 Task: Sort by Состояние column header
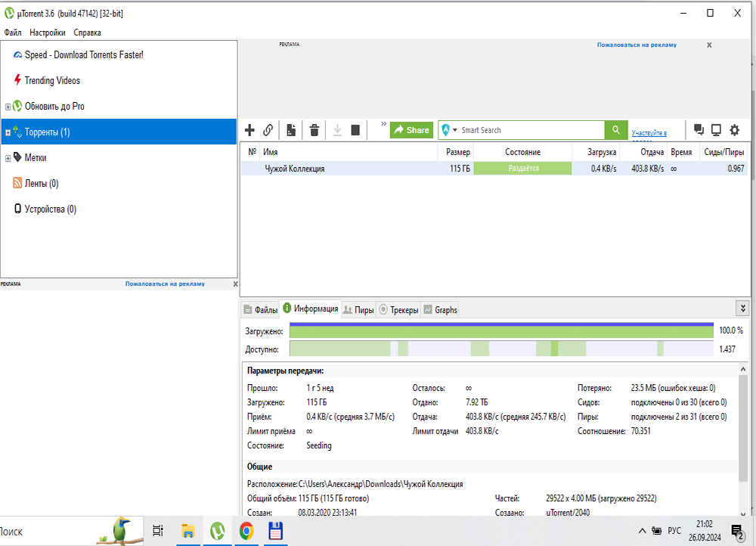(x=522, y=152)
